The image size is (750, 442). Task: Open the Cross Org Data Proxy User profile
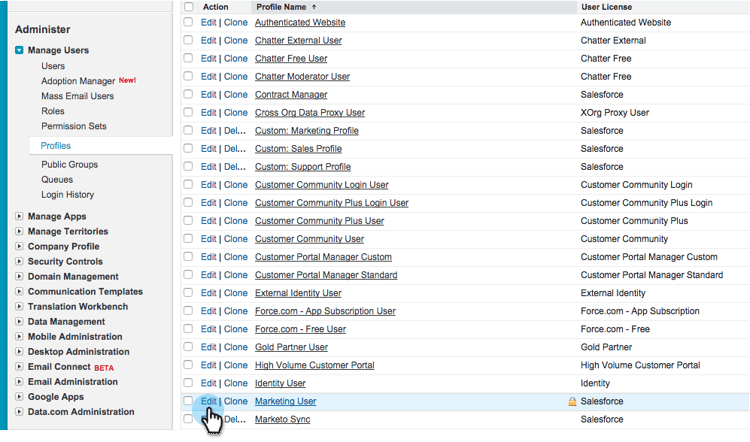(309, 112)
